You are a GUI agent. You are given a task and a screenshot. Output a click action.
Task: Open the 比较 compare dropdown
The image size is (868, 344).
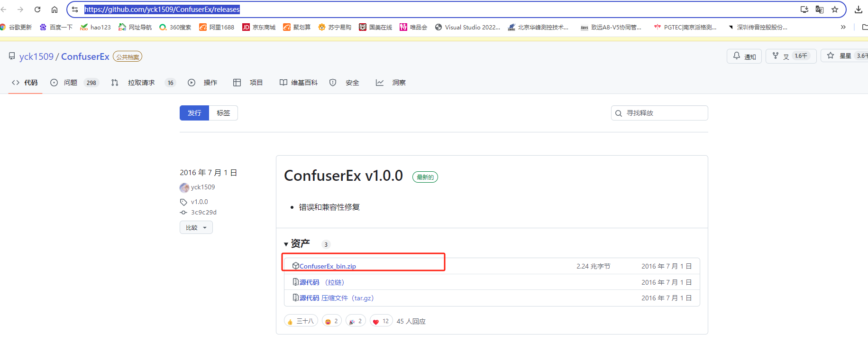coord(196,227)
